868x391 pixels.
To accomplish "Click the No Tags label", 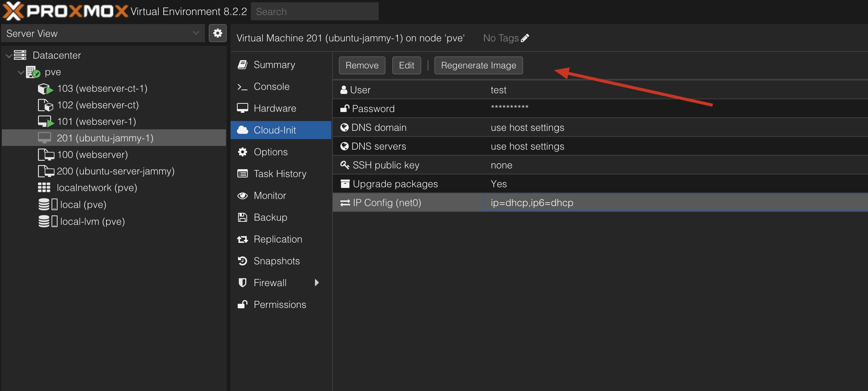I will (501, 38).
